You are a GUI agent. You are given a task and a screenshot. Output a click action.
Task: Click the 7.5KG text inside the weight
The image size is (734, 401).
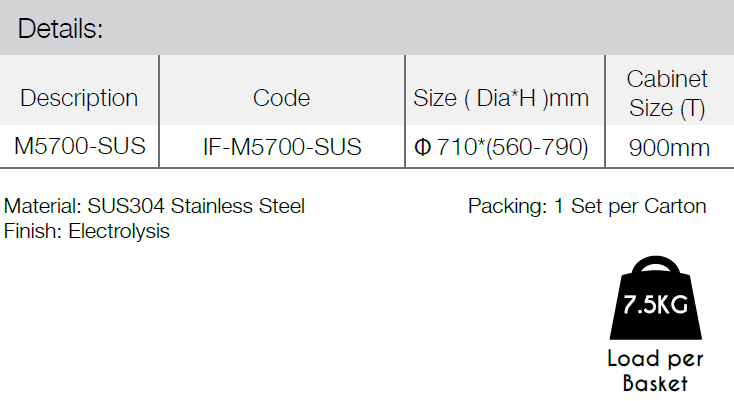655,305
